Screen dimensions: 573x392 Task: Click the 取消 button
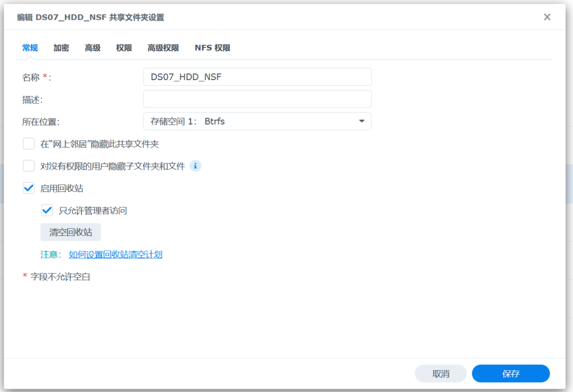coord(440,374)
